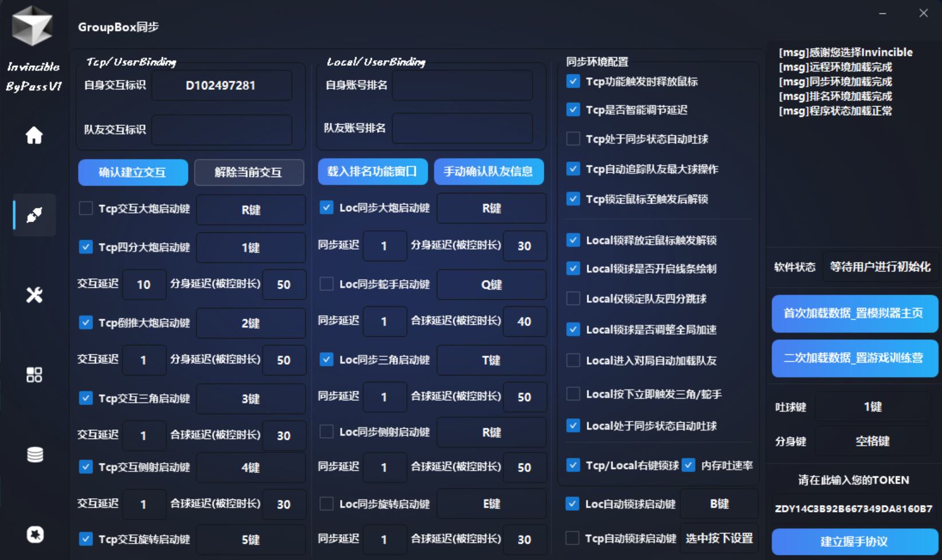This screenshot has height=560, width=942.
Task: Click the 队友账号排名 input field
Action: (x=462, y=128)
